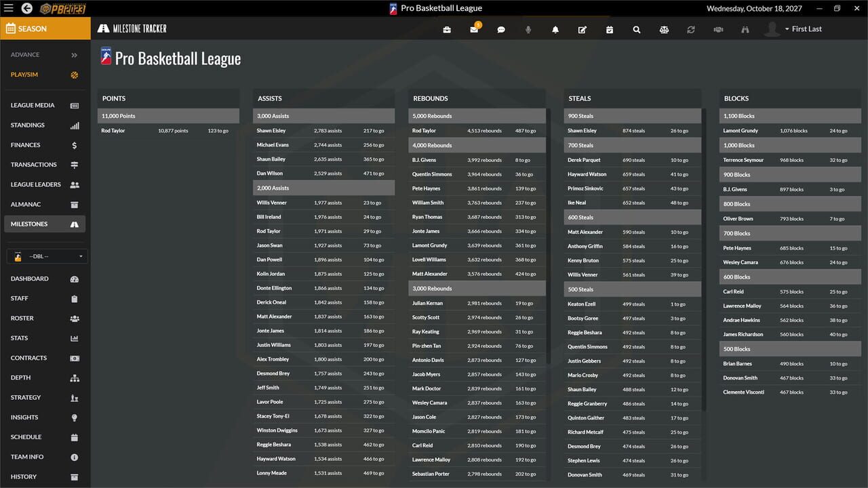The height and width of the screenshot is (488, 868).
Task: Click Keaton Ezell in Steals
Action: [581, 304]
